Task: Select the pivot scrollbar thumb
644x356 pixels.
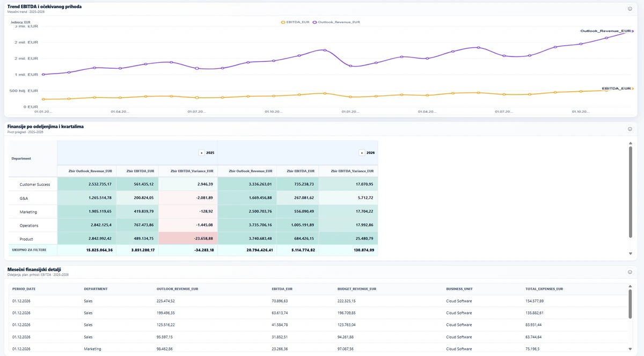Action: point(630,192)
